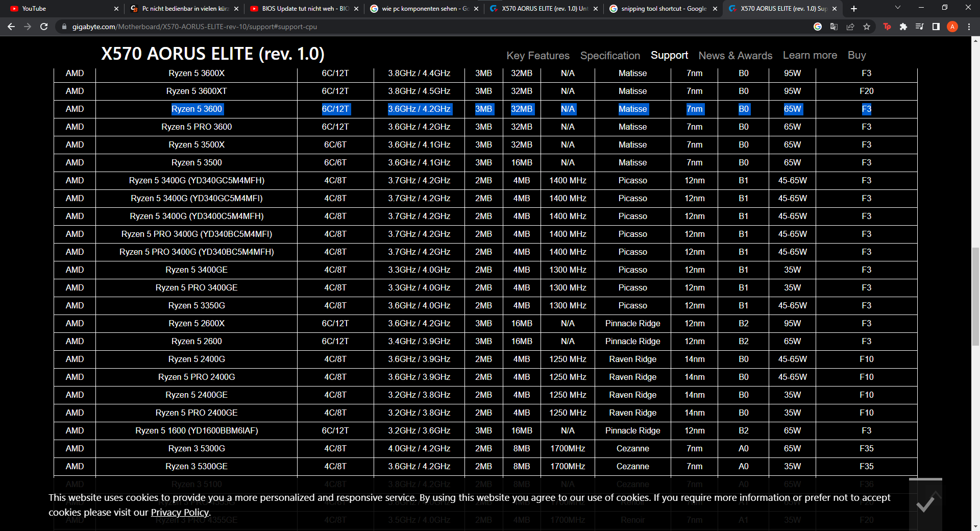Open a new browser tab
The height and width of the screenshot is (531, 980).
pos(854,9)
